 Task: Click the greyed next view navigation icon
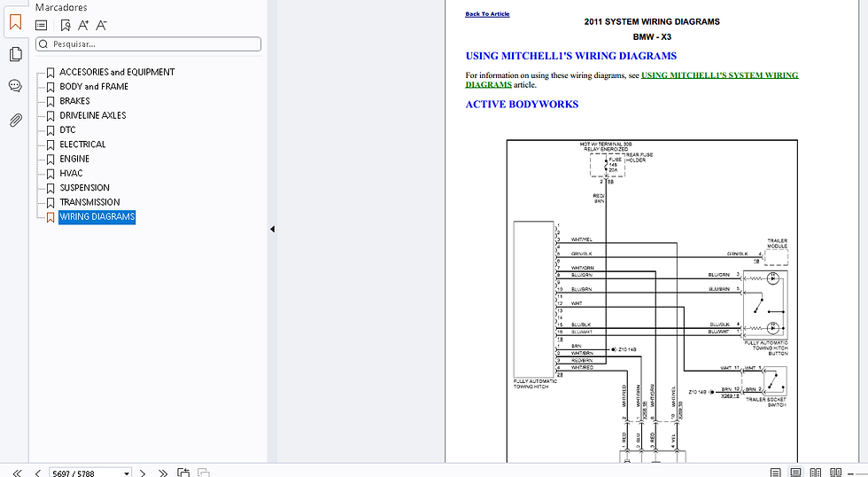tap(204, 473)
